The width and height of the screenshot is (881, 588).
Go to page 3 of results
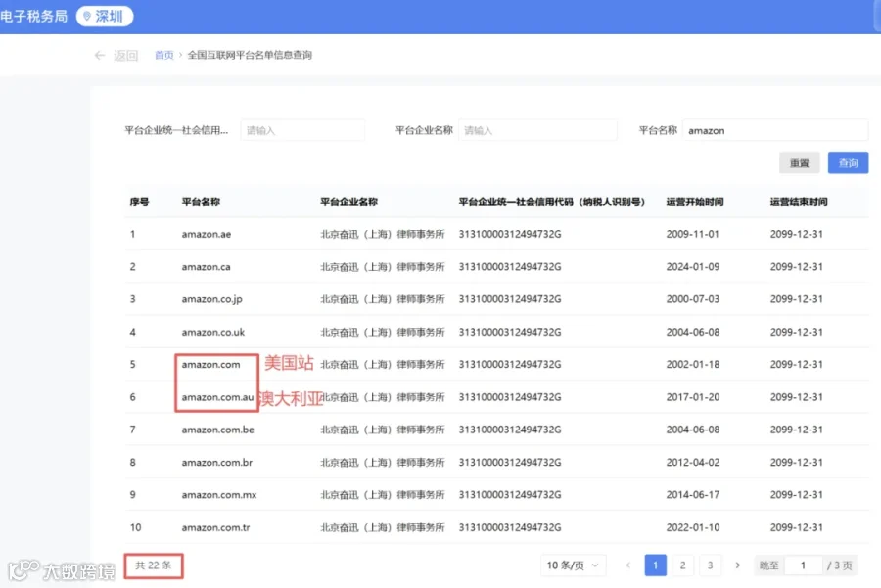point(711,565)
